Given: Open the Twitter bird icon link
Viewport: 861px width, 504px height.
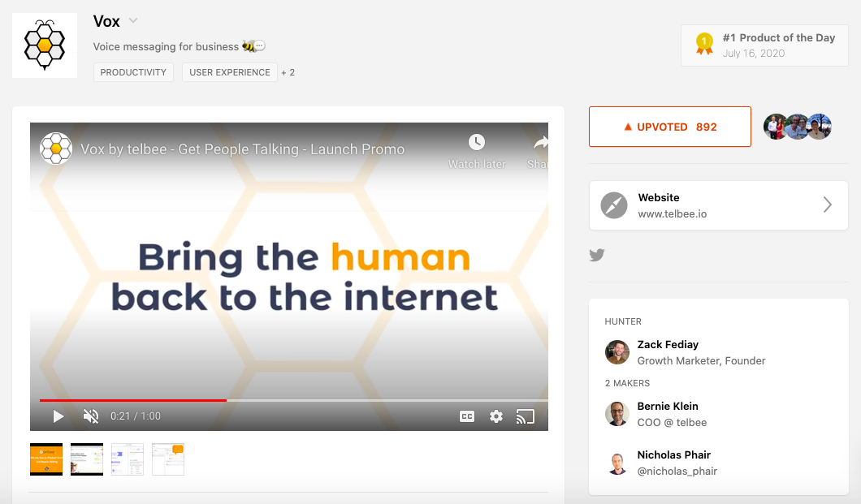Looking at the screenshot, I should 597,255.
